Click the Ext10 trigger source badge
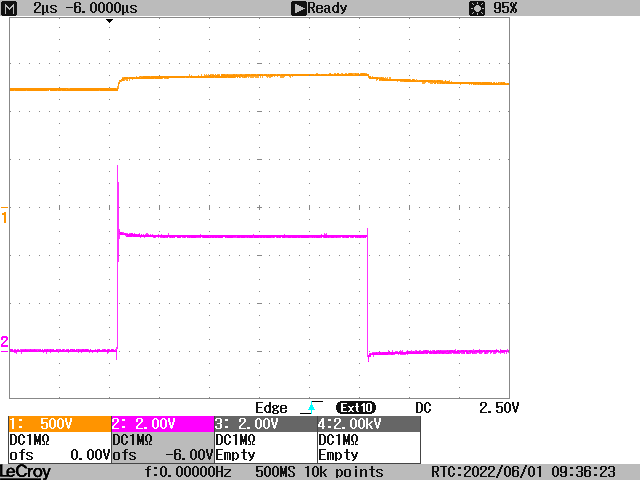The image size is (640, 480). (x=356, y=407)
